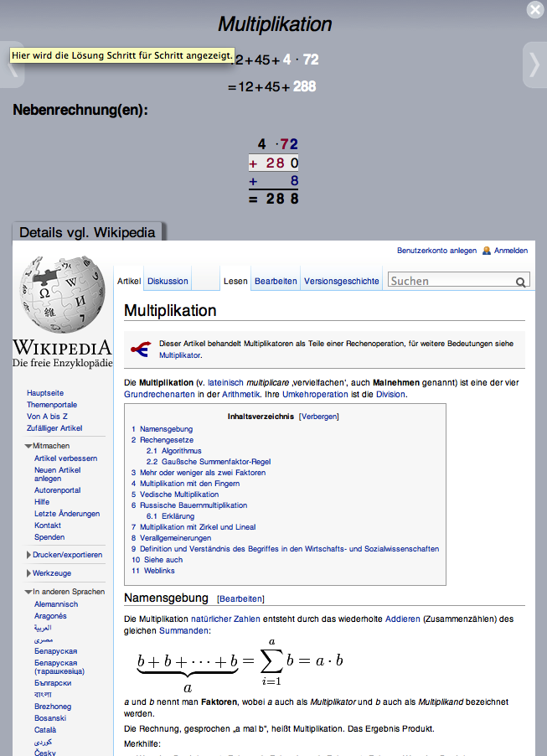Click the Anmelden link
This screenshot has width=547, height=756.
point(511,251)
